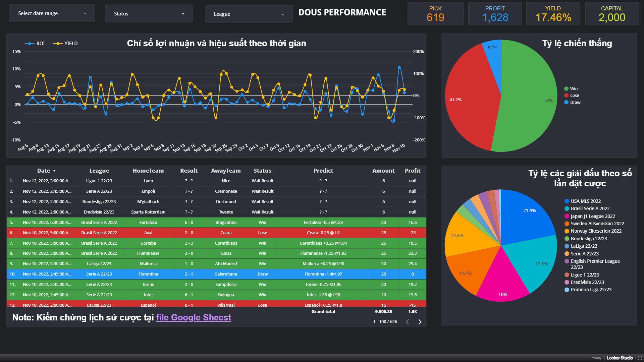Open the League filter dropdown
This screenshot has height=362, width=644.
(249, 14)
